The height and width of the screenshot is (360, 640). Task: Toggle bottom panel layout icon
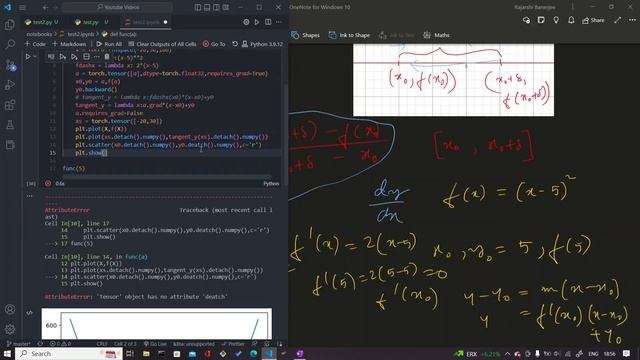(x=207, y=7)
